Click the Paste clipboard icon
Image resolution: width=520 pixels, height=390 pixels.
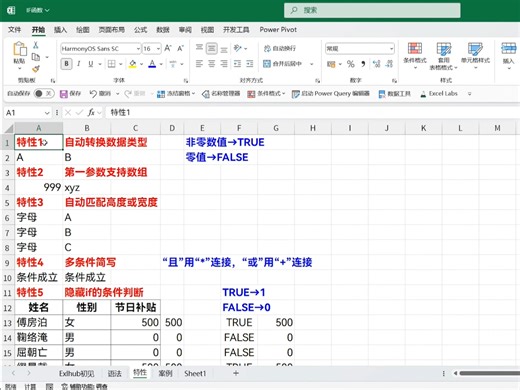pos(20,49)
